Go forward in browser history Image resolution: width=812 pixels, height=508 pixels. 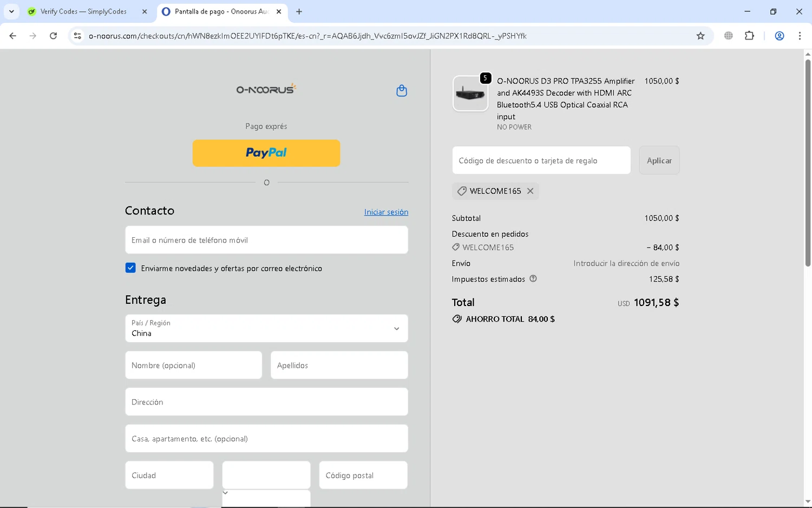pos(33,36)
